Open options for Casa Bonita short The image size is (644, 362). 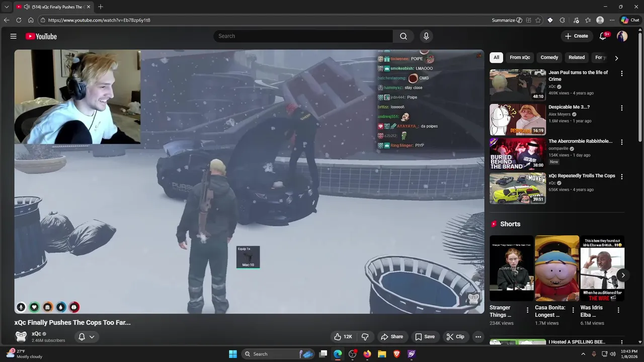point(573,310)
